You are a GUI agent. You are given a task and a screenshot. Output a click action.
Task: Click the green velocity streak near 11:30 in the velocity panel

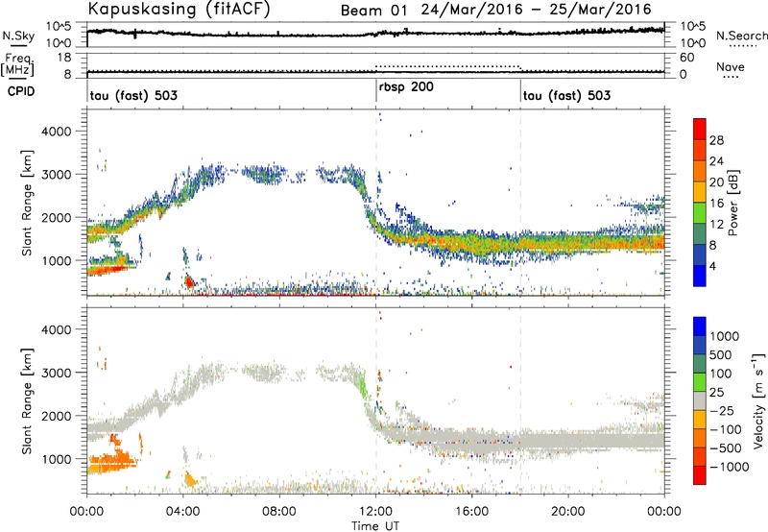362,382
